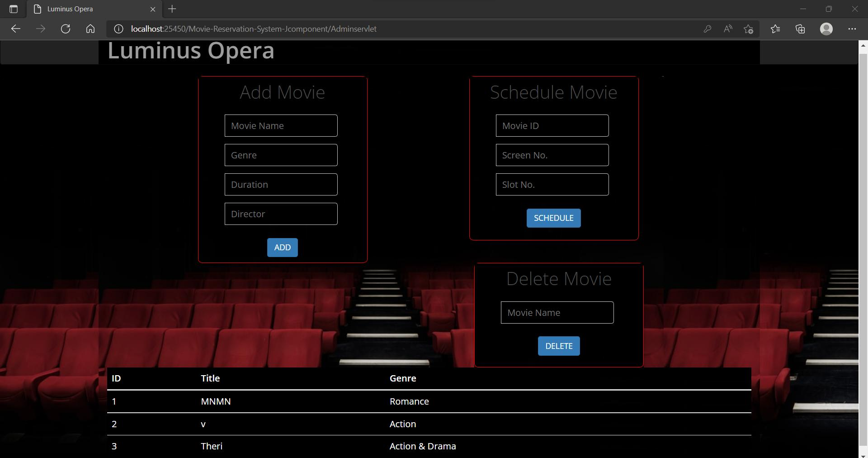
Task: Click the read aloud icon
Action: coord(728,29)
